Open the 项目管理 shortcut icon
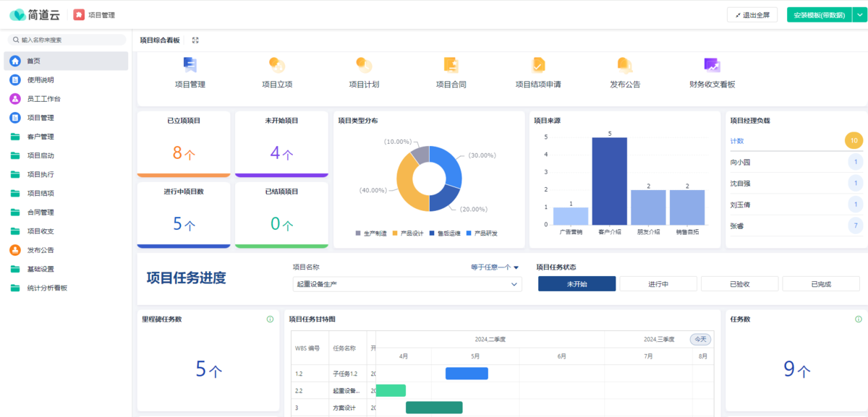The height and width of the screenshot is (417, 868). coord(190,66)
